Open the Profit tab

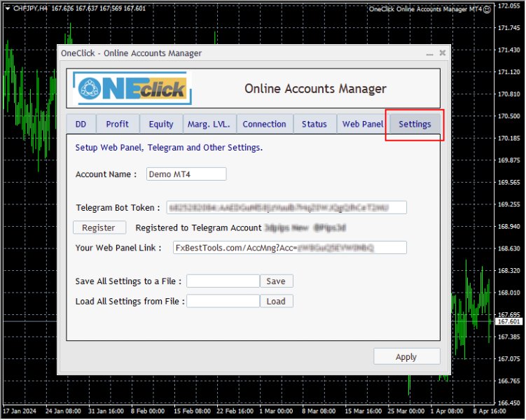pyautogui.click(x=118, y=124)
